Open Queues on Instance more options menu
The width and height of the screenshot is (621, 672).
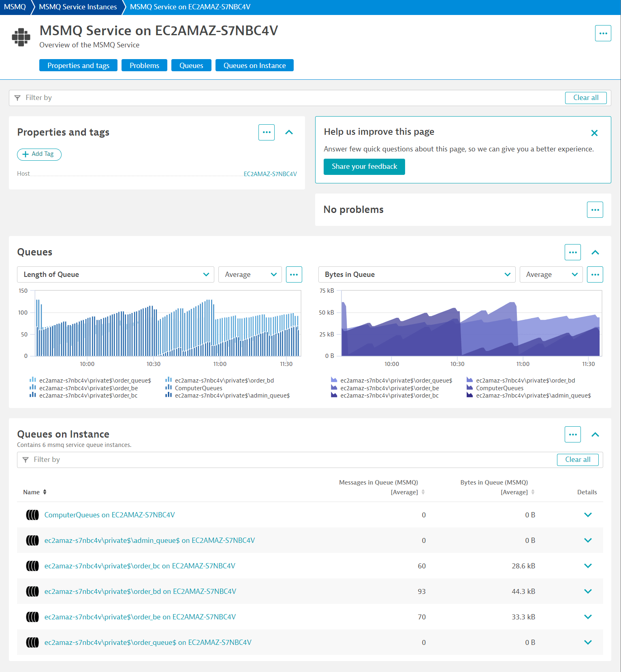tap(573, 434)
